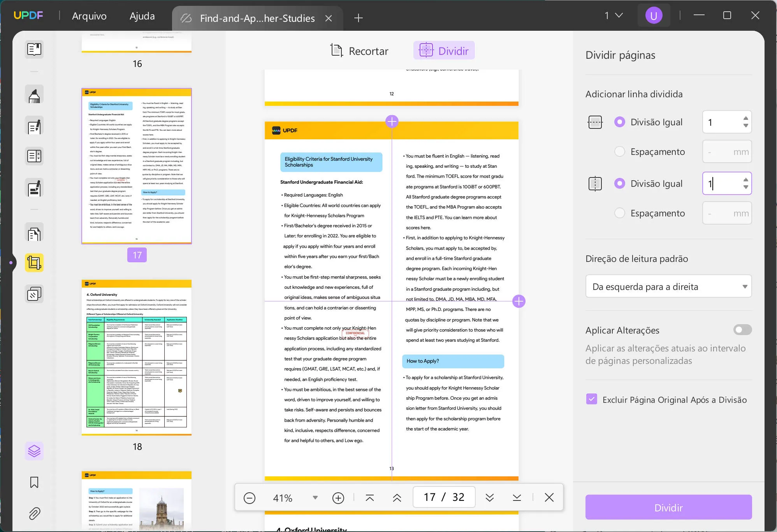The height and width of the screenshot is (532, 777).
Task: Select page 17 thumbnail
Action: coord(137,166)
